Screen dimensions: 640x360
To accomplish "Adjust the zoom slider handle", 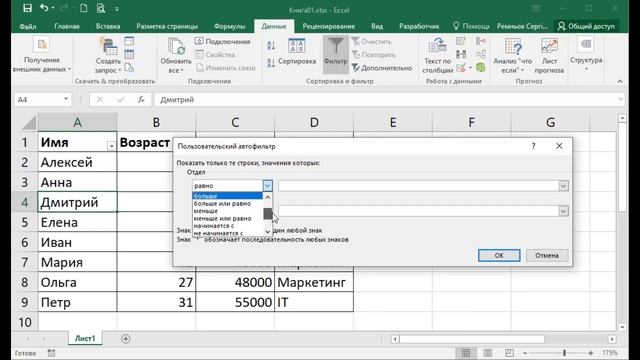I will (x=564, y=353).
